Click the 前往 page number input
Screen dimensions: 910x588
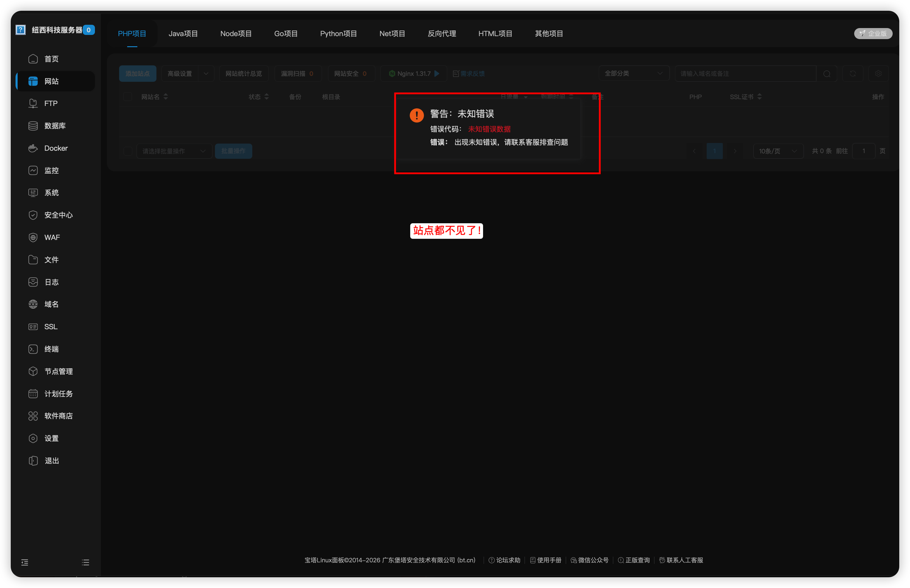(x=863, y=151)
